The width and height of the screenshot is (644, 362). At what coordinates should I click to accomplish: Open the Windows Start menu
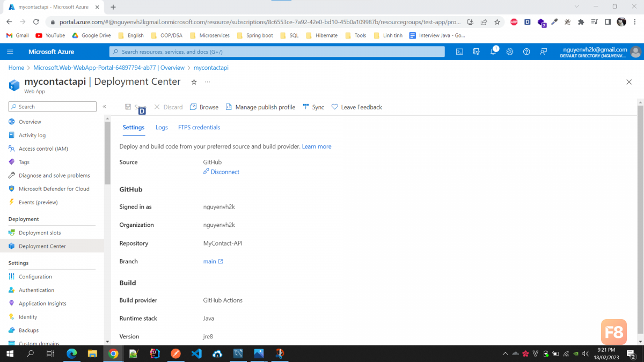click(10, 353)
